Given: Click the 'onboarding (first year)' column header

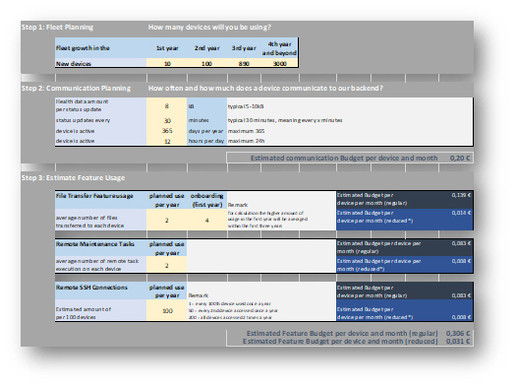Looking at the screenshot, I should point(207,200).
